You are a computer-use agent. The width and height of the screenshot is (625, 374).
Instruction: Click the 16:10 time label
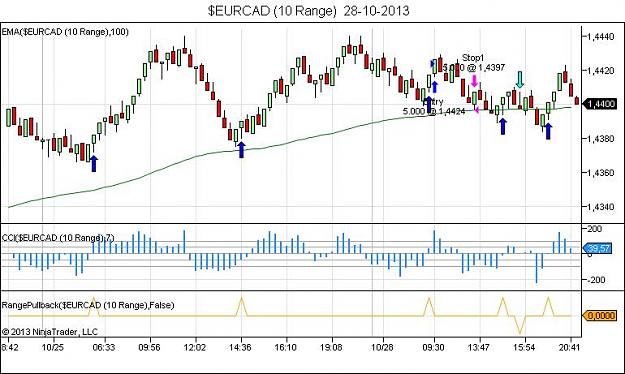pos(285,347)
